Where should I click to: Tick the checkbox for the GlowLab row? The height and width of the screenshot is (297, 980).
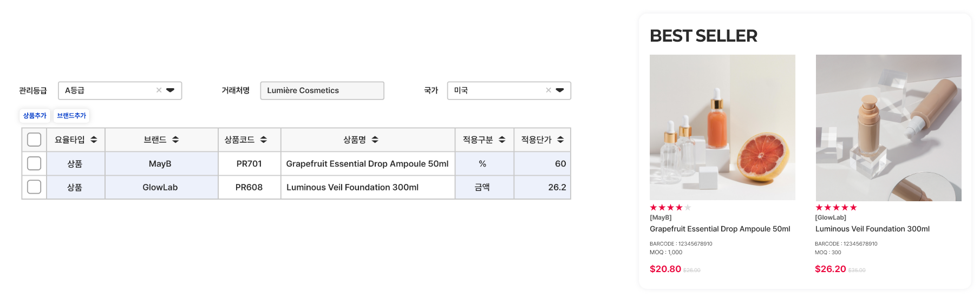coord(34,187)
